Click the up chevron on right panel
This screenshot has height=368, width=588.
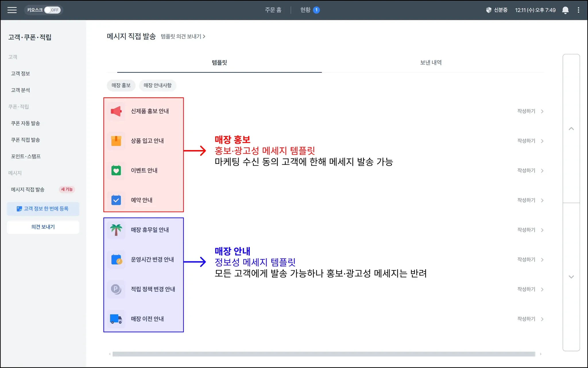tap(571, 129)
